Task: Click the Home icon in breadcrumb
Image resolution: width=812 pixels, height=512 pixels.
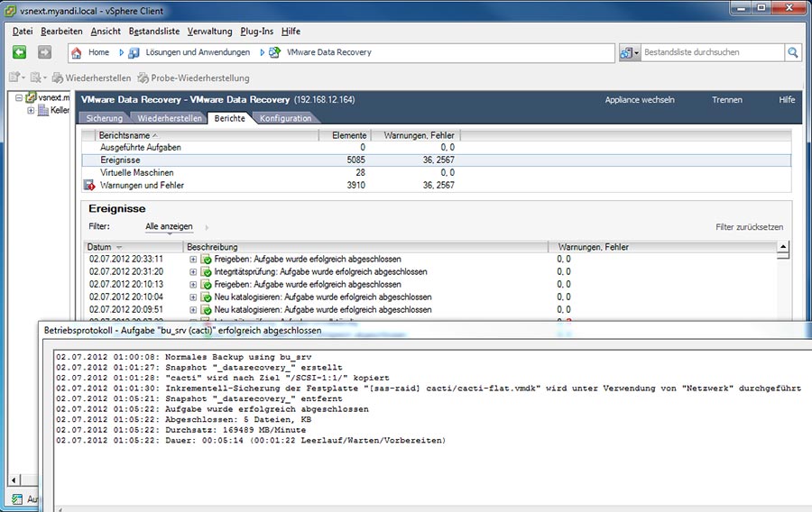Action: pos(76,53)
